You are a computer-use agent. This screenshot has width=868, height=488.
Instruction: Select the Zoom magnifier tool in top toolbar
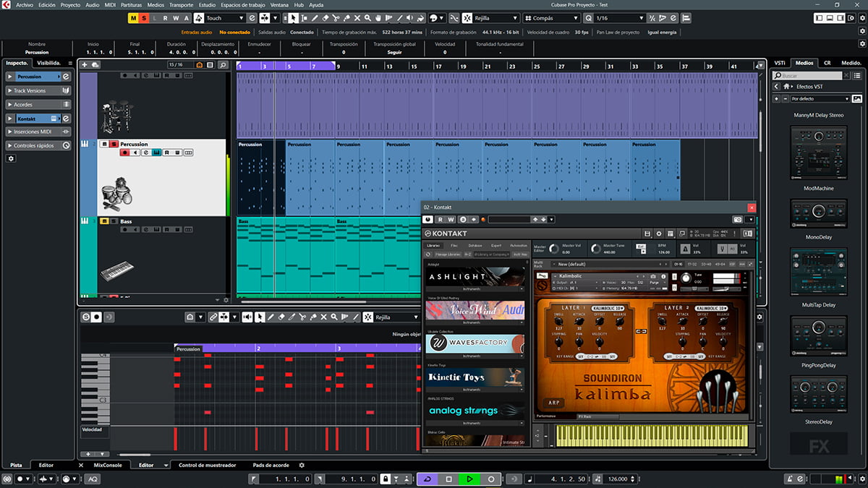[x=368, y=18]
